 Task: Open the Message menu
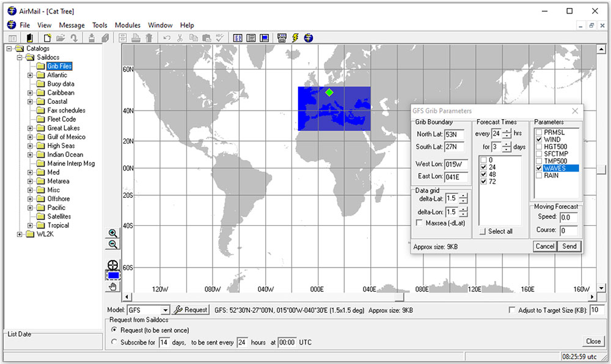(71, 25)
